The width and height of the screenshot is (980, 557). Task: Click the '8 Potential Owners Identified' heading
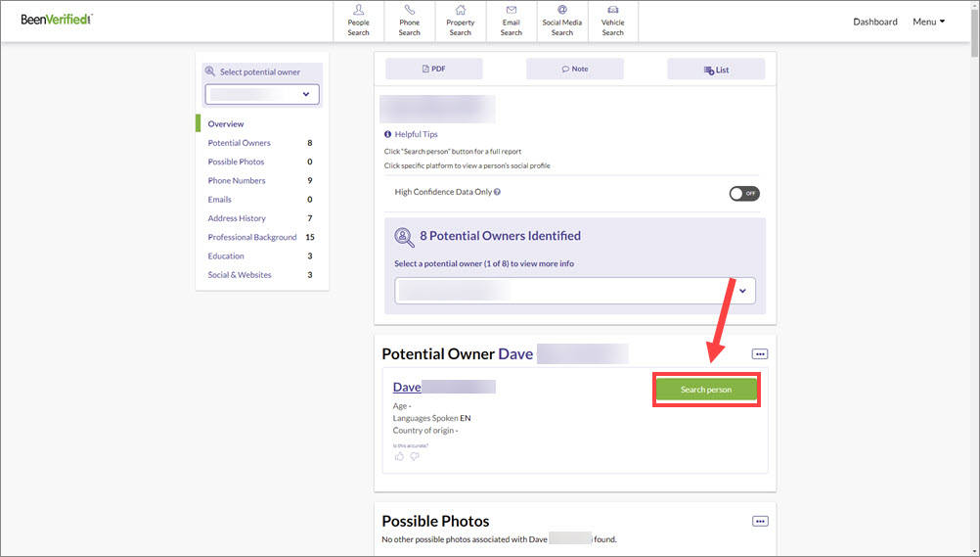(x=501, y=236)
